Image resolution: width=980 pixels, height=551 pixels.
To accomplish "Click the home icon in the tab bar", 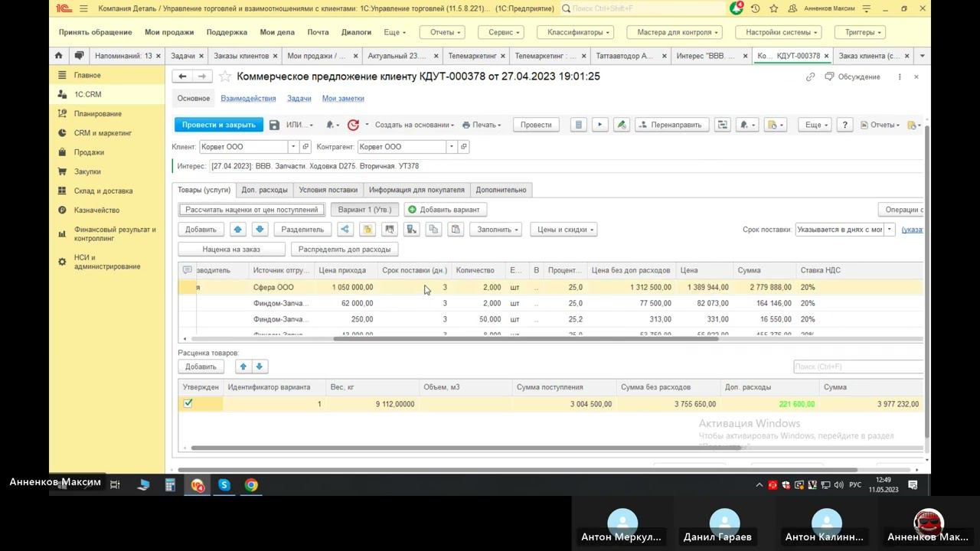I will pyautogui.click(x=58, y=56).
